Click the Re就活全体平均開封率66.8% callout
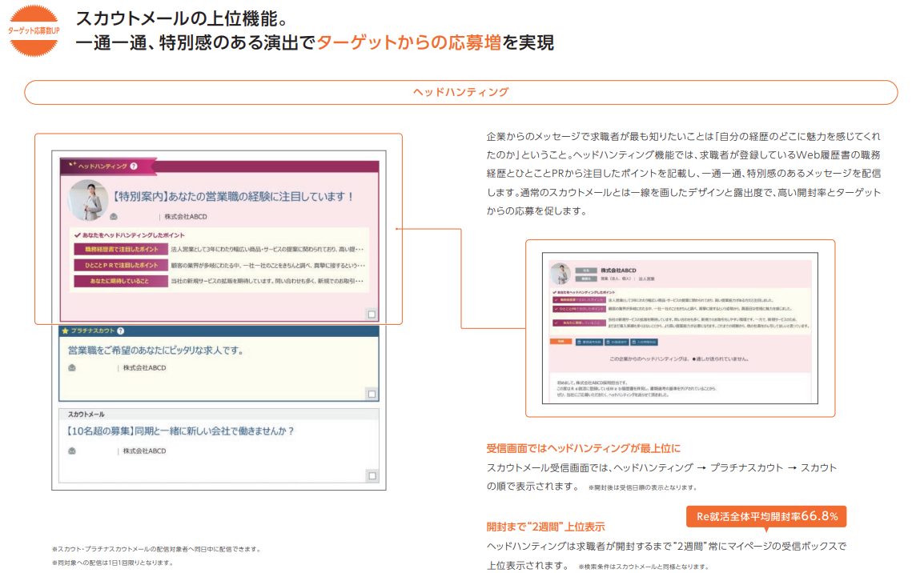Image resolution: width=924 pixels, height=573 pixels. (x=766, y=516)
